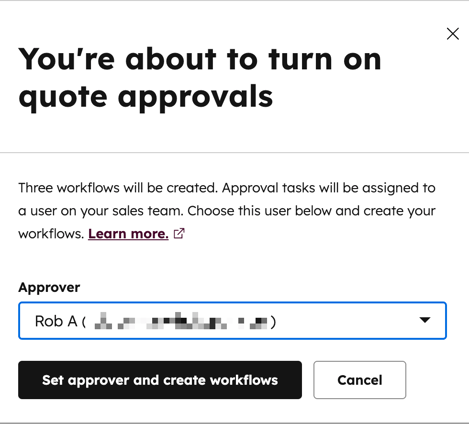The image size is (469, 424).
Task: Expand the Approver list with the caret arrow
Action: coord(425,320)
